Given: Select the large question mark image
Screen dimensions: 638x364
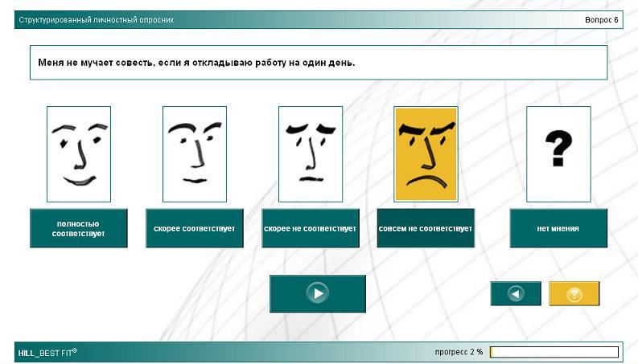Looking at the screenshot, I should pyautogui.click(x=558, y=153).
